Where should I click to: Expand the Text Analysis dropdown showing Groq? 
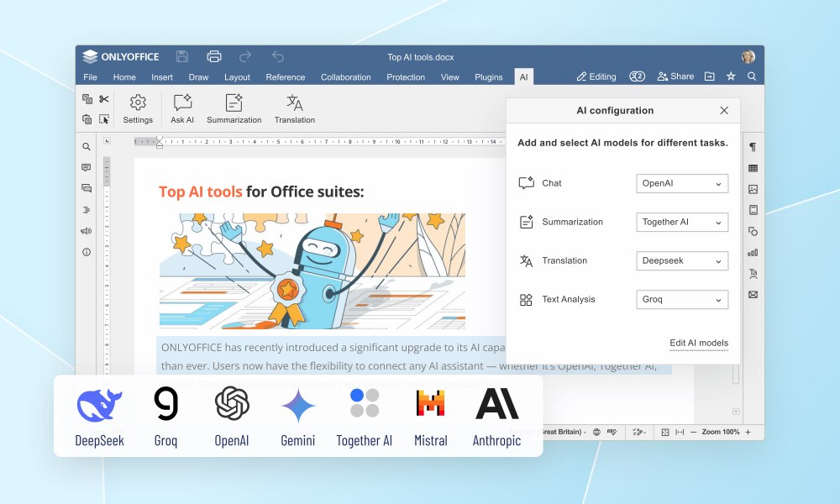681,299
